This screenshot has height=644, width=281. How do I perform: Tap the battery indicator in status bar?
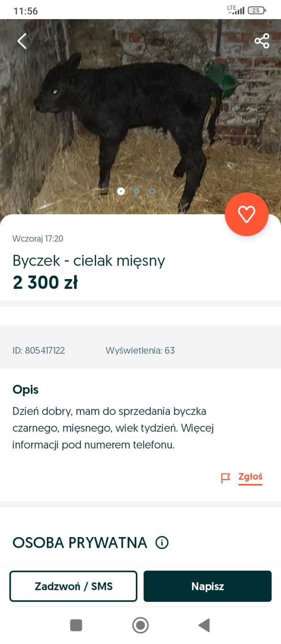pos(256,10)
